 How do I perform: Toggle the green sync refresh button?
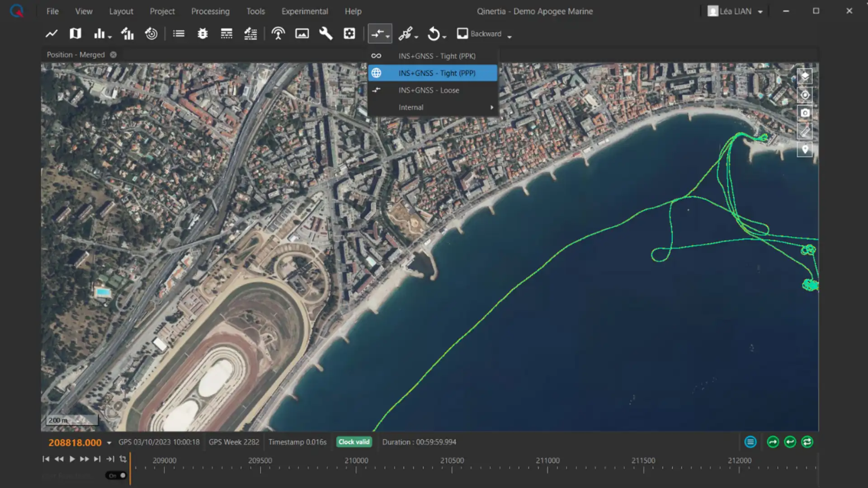[x=807, y=442]
